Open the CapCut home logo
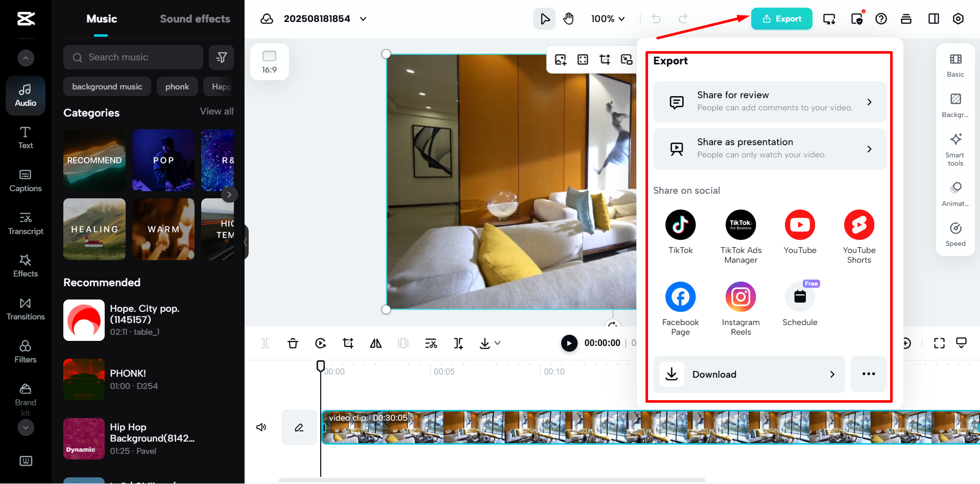The width and height of the screenshot is (980, 484). tap(26, 19)
